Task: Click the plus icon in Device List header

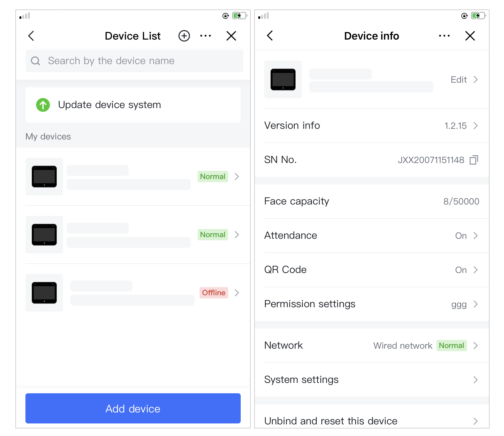Action: [x=184, y=36]
